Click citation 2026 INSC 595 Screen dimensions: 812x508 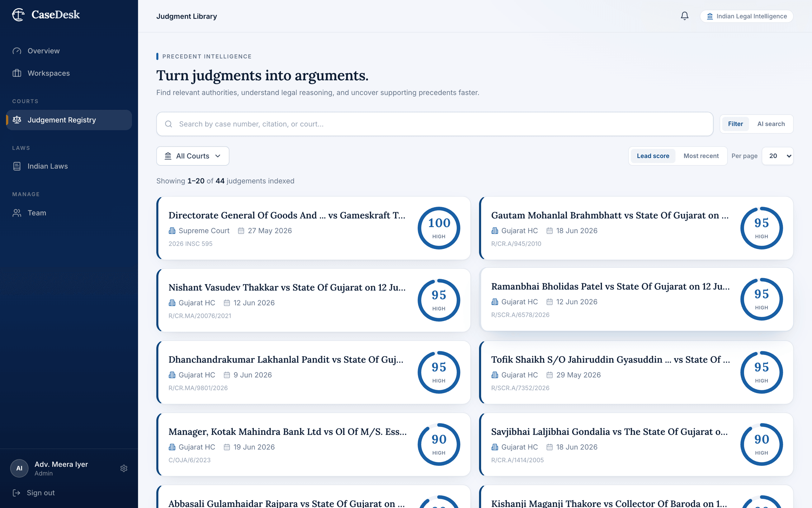[190, 244]
